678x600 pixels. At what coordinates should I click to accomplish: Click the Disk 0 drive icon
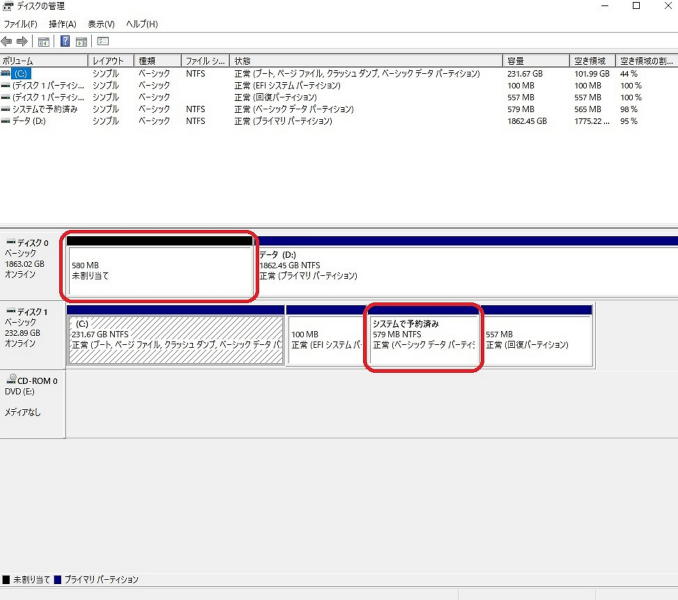10,243
